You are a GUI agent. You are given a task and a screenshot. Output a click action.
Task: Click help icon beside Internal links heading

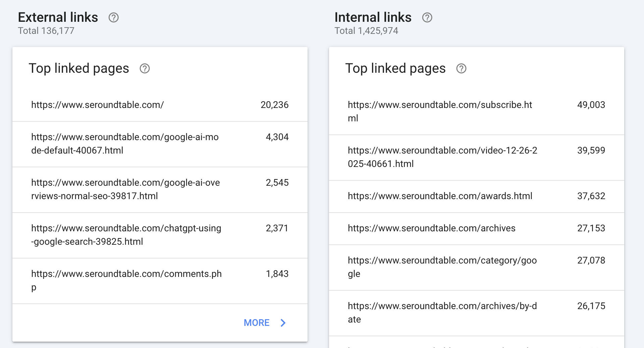coord(427,17)
